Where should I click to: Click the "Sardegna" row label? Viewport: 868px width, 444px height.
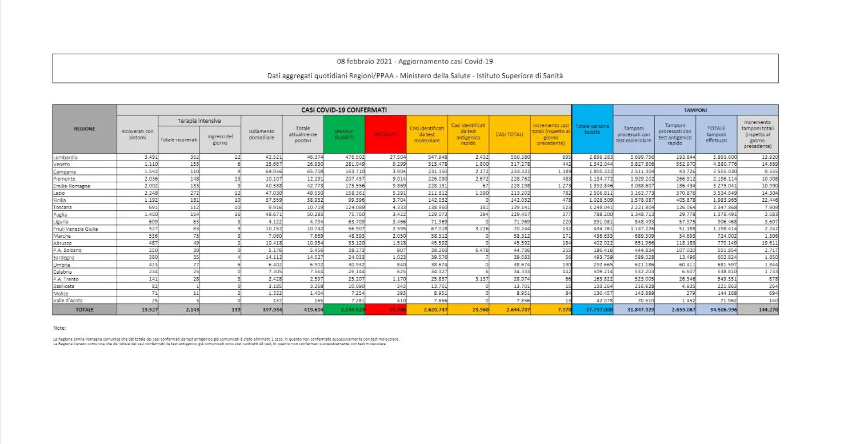pyautogui.click(x=85, y=258)
